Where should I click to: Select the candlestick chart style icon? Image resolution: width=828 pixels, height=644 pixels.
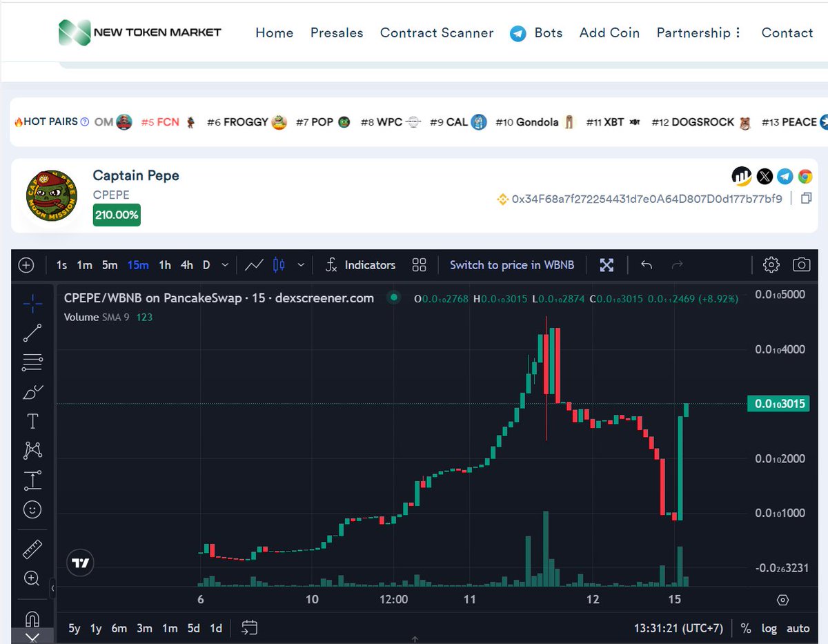279,265
